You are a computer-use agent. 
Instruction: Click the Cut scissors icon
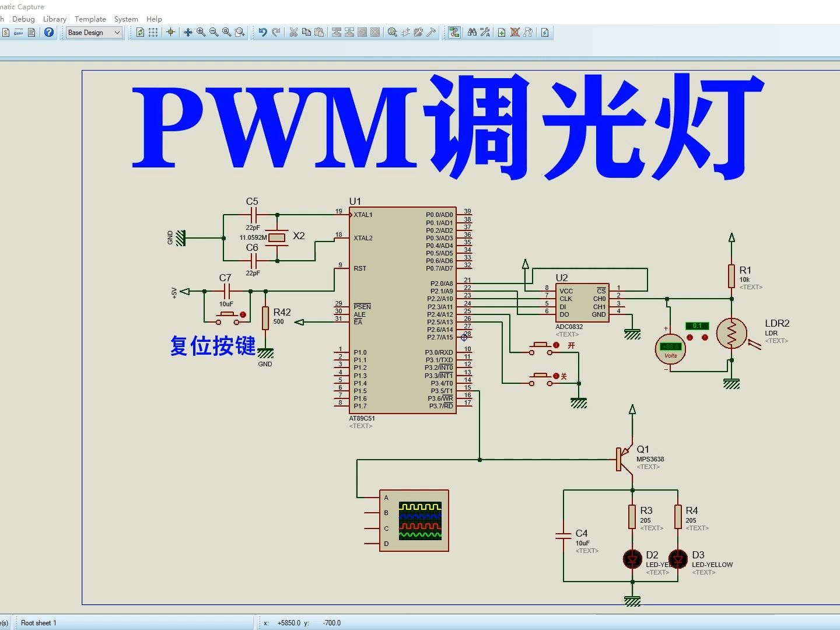tap(293, 33)
